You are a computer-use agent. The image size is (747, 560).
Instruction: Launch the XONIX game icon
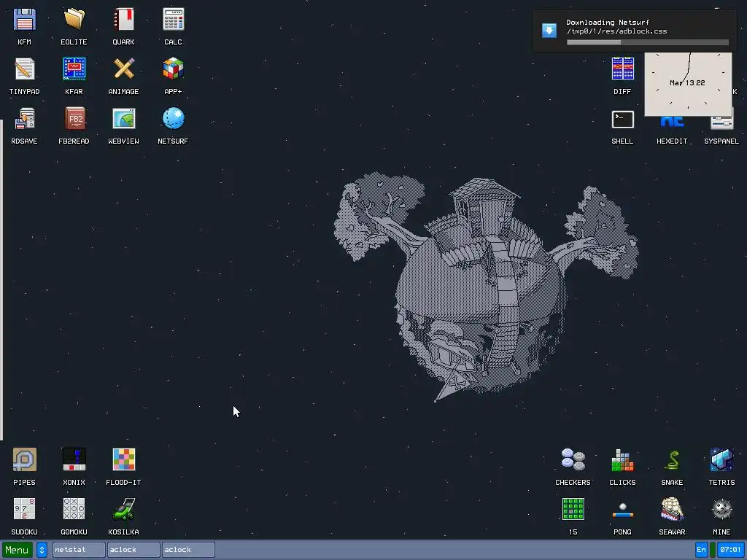(x=74, y=459)
